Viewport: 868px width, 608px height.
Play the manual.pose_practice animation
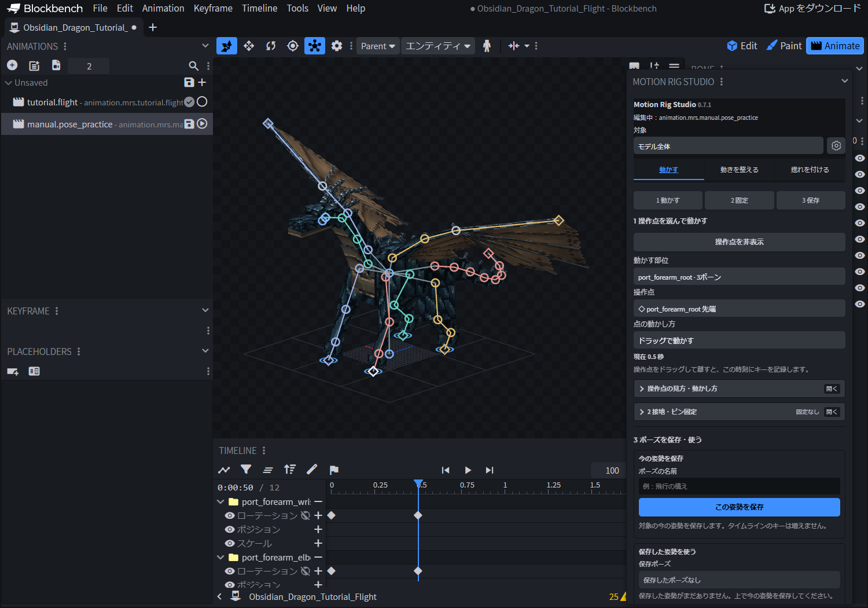[202, 123]
